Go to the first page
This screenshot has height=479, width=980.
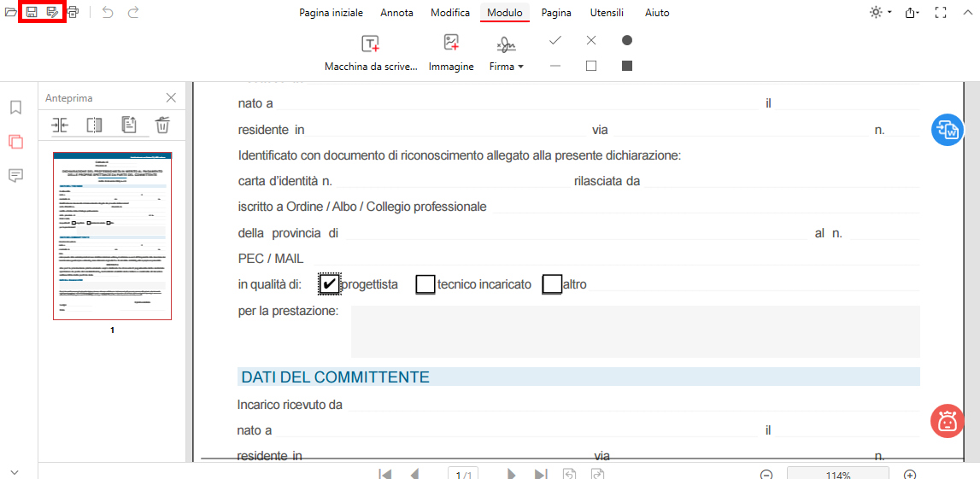(x=385, y=474)
